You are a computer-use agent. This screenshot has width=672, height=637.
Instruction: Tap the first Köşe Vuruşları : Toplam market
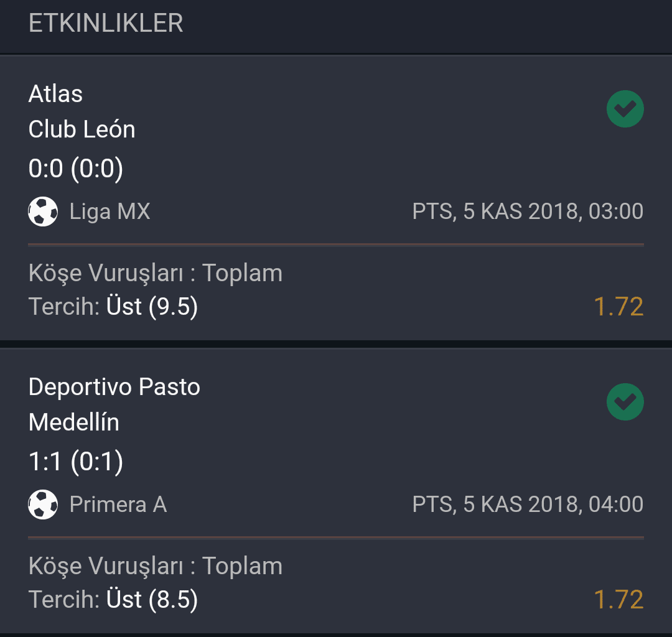pos(156,273)
